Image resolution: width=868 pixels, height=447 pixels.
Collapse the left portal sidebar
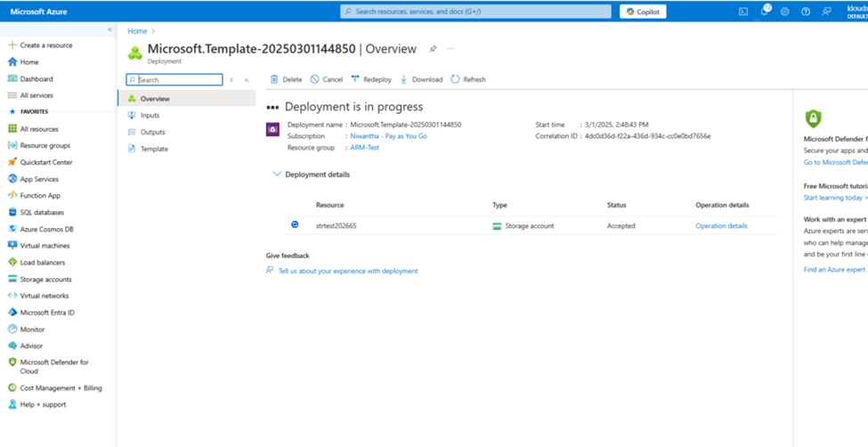point(110,29)
